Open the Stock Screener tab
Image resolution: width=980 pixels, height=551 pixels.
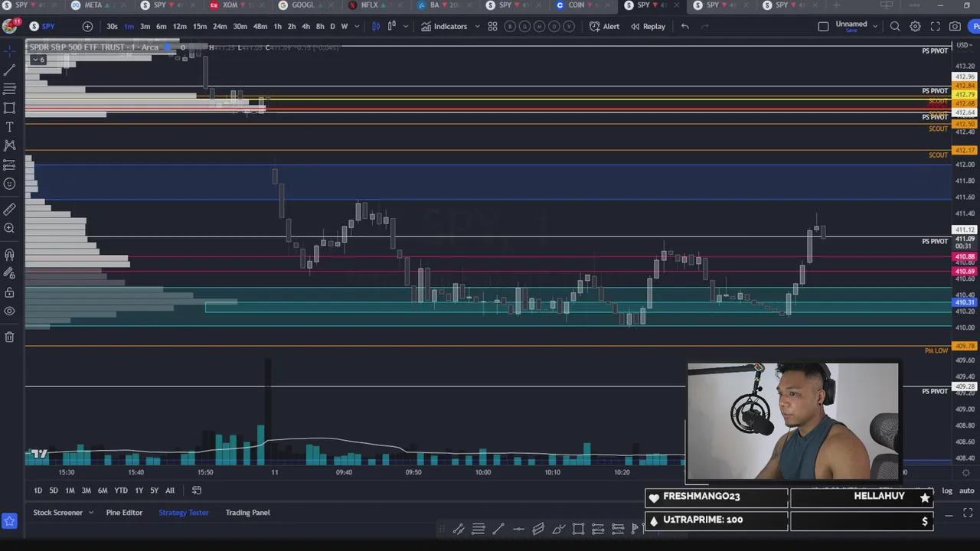57,513
